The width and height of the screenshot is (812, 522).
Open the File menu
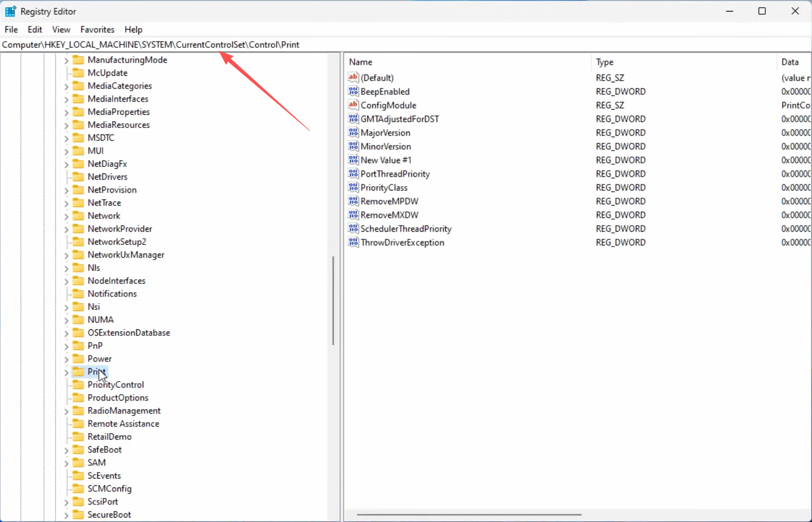[x=11, y=30]
